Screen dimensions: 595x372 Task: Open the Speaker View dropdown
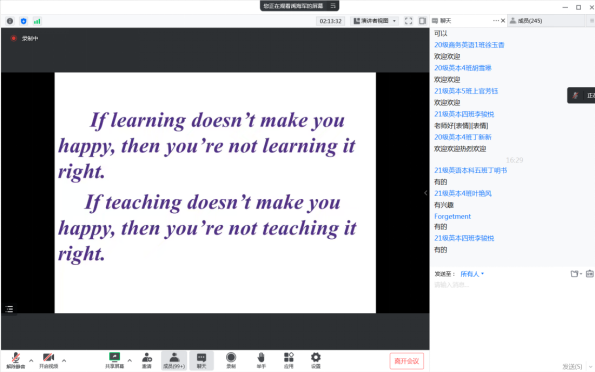375,21
